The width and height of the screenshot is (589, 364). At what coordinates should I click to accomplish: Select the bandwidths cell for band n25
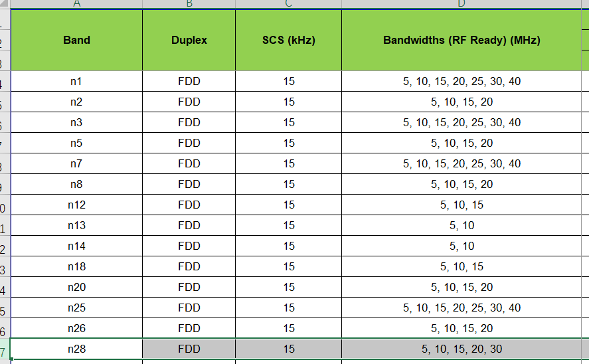click(x=462, y=308)
